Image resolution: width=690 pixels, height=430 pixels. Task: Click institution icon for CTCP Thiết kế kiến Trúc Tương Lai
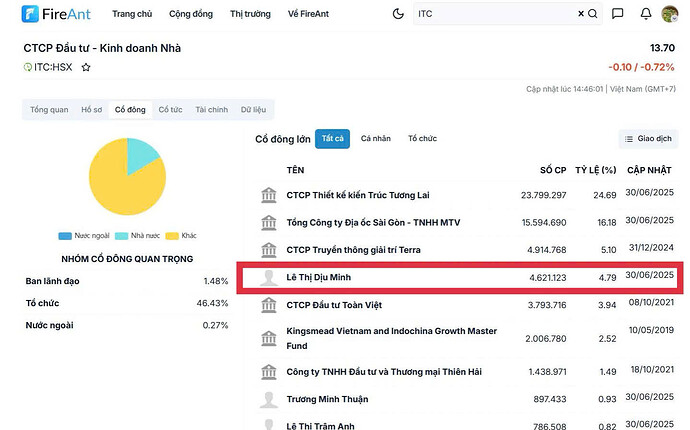tap(268, 195)
